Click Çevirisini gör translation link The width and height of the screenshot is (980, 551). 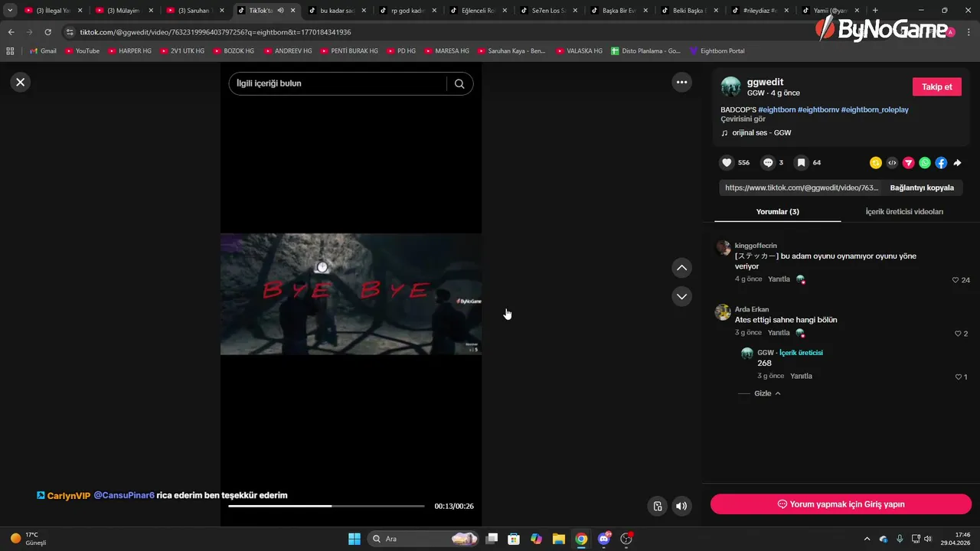coord(743,119)
